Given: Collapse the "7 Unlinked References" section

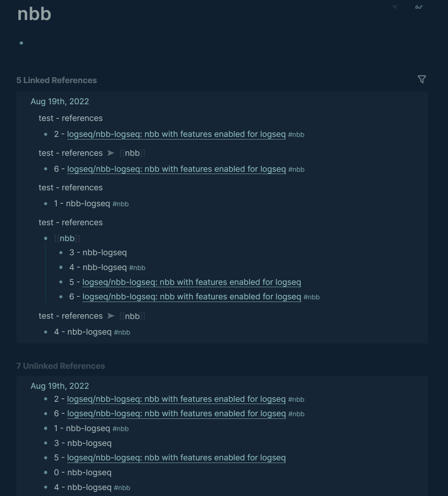Looking at the screenshot, I should (61, 366).
